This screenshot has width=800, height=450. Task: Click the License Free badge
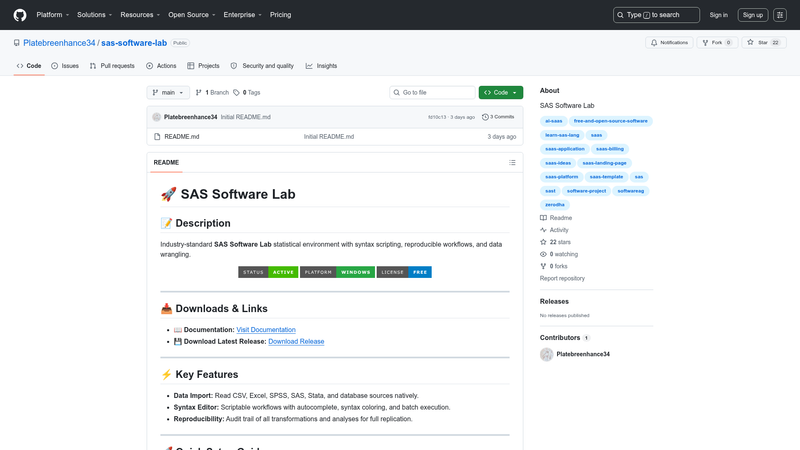(x=404, y=272)
